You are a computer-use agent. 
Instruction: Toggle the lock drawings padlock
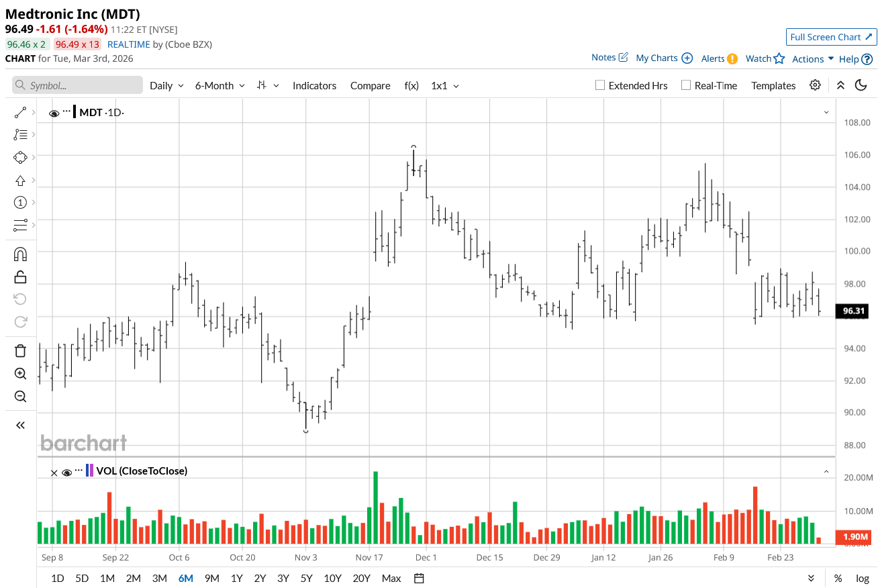[x=20, y=277]
